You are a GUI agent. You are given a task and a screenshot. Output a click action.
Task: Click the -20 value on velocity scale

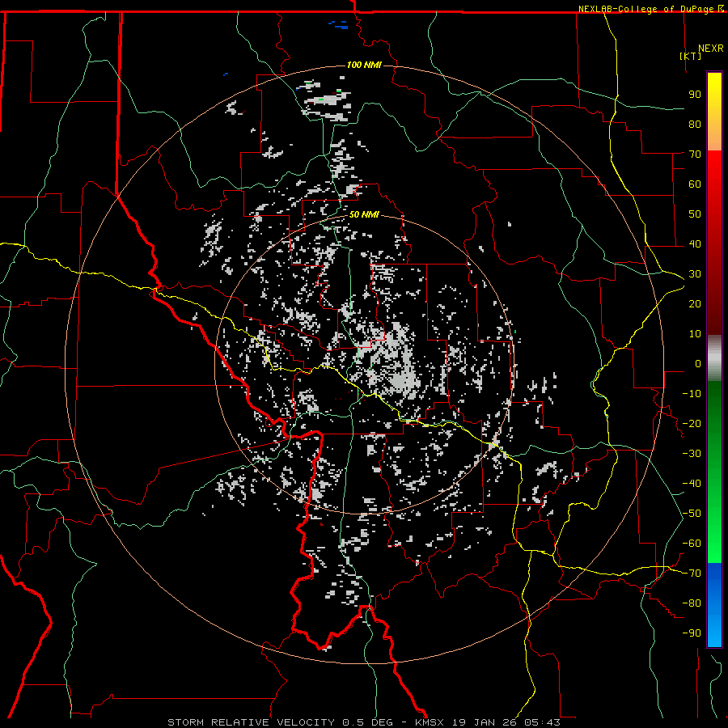pos(692,424)
